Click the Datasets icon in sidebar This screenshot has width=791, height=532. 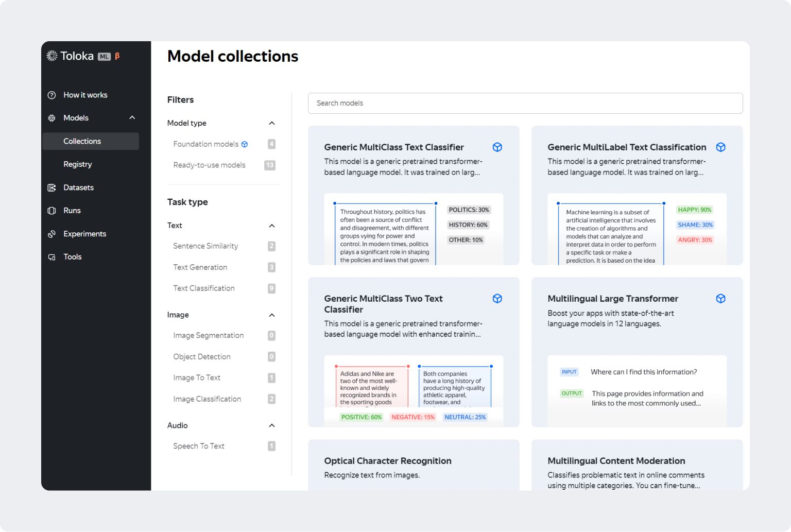coord(51,187)
